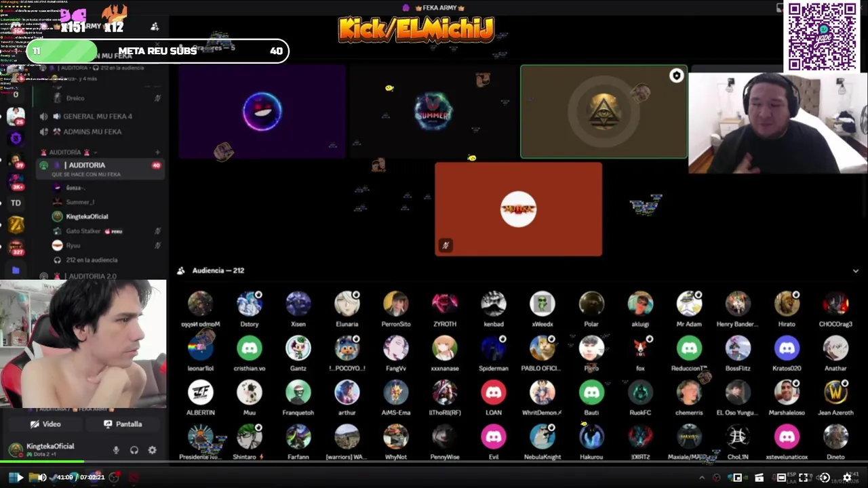Click the badge icon on pyramid tile
Image resolution: width=868 pixels, height=488 pixels.
coord(676,76)
